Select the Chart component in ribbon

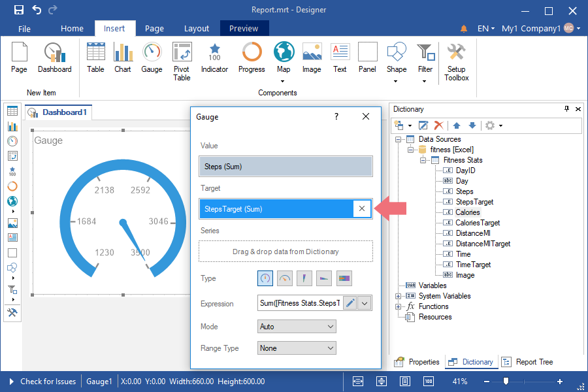click(123, 57)
